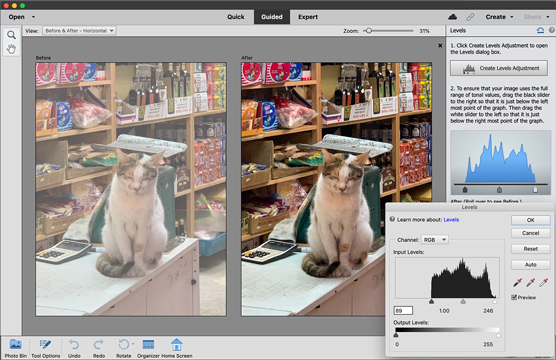Open the Organizer

[148, 344]
